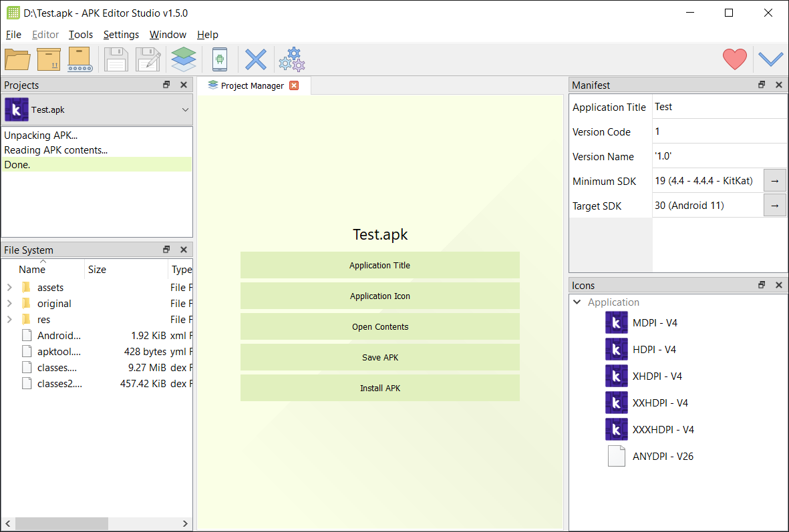Close the Project Manager tab
The width and height of the screenshot is (789, 532).
pos(294,85)
